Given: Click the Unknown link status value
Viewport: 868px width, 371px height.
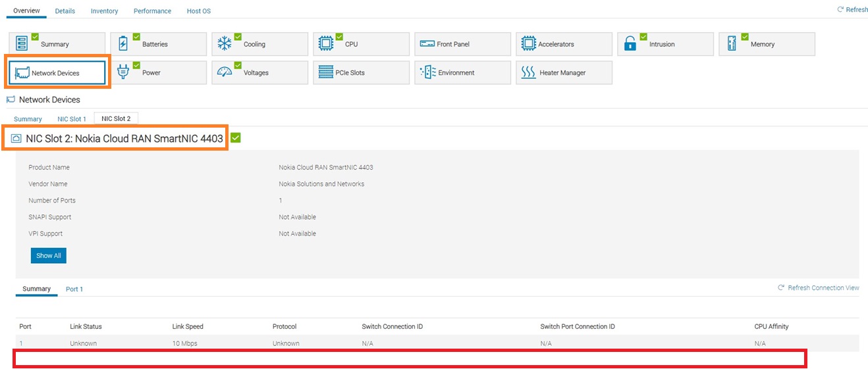Looking at the screenshot, I should 83,343.
